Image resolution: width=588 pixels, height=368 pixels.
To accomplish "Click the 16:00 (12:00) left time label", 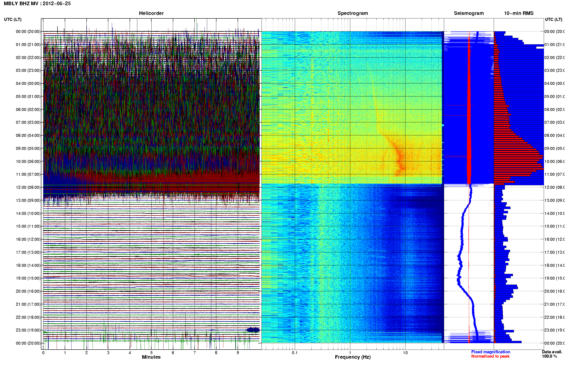I will click(28, 239).
